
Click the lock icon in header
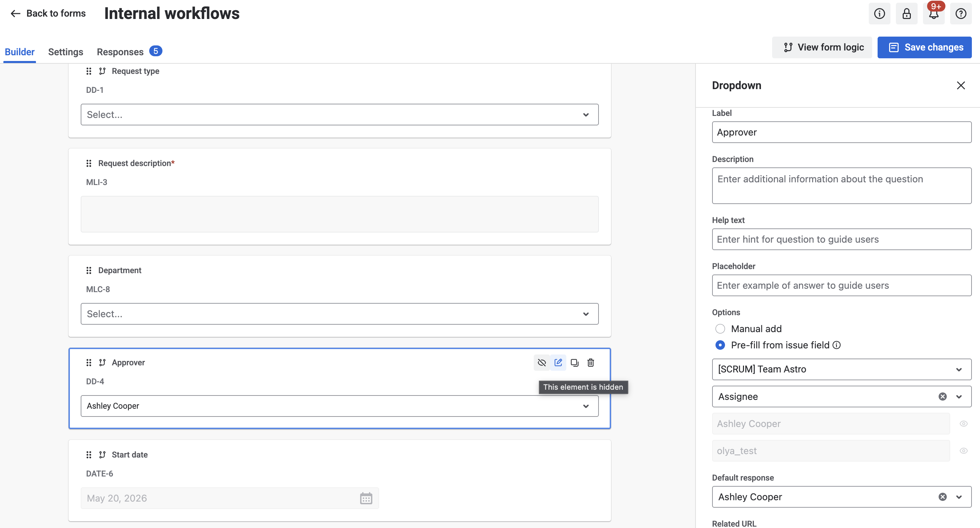[906, 14]
